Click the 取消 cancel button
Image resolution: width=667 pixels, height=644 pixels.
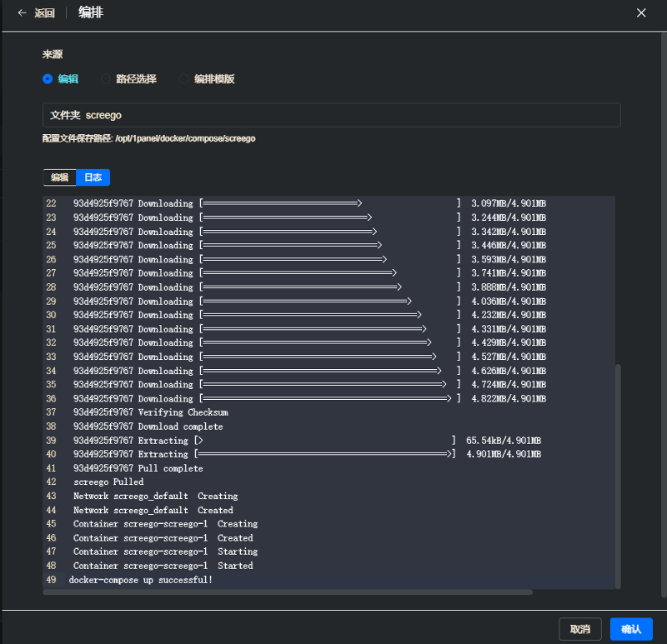pos(579,629)
